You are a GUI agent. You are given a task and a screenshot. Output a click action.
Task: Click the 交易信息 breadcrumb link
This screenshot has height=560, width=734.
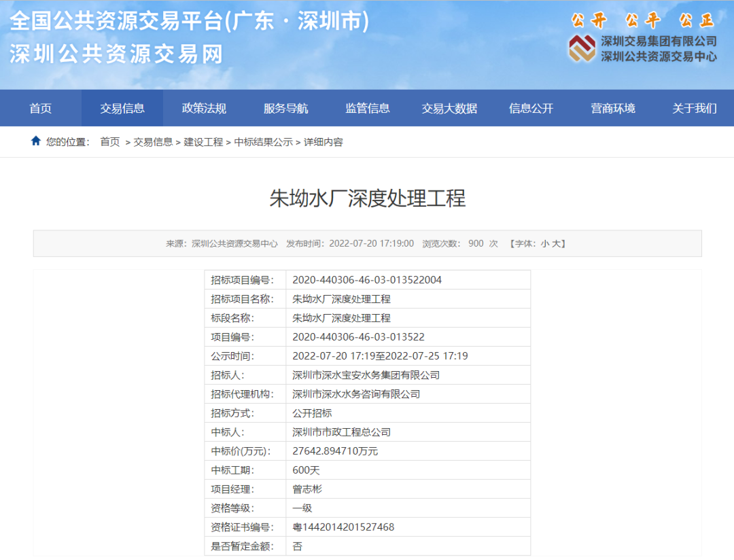point(153,142)
